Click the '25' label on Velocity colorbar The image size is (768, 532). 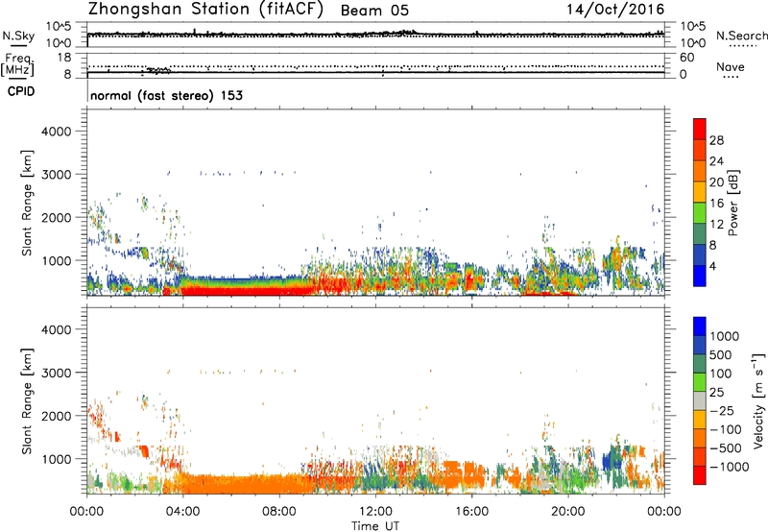point(716,393)
